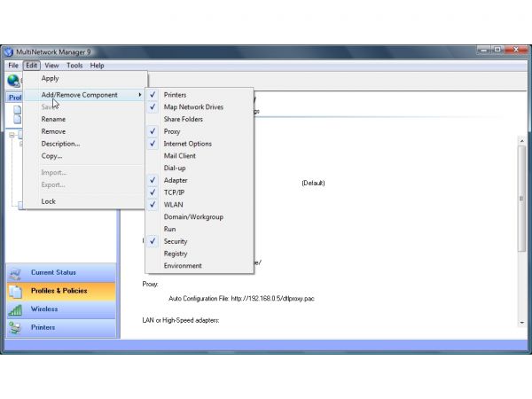The image size is (532, 399).
Task: Choose Apply from Edit menu
Action: click(85, 78)
